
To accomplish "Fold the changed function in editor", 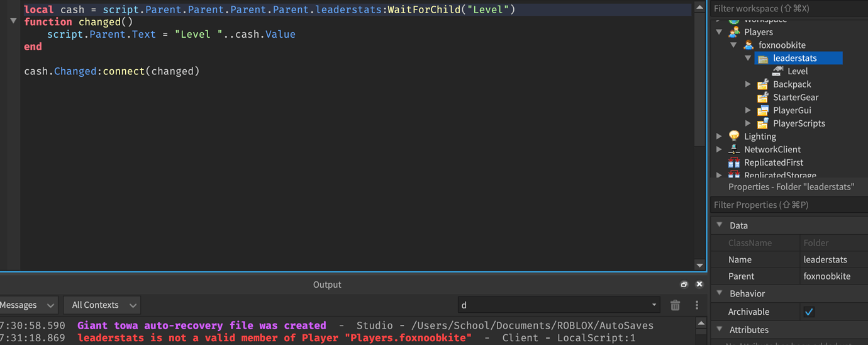I will pyautogui.click(x=13, y=21).
